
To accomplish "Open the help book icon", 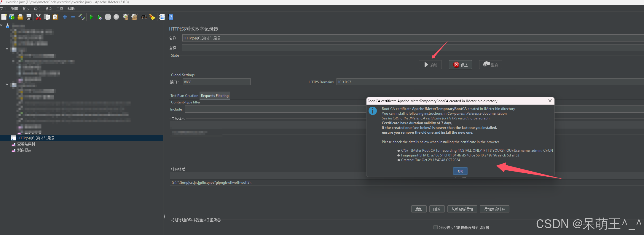I will (171, 17).
